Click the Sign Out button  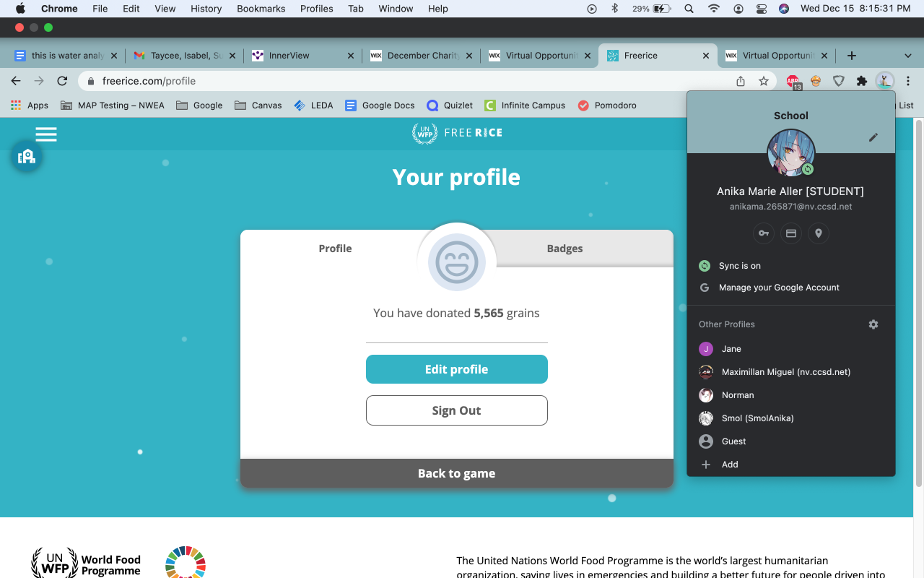coord(457,410)
